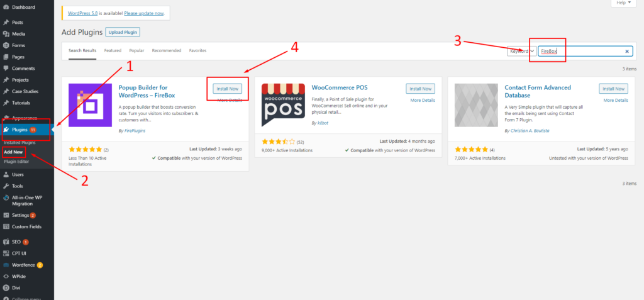Click the Plugins update count badge 11
Screen dimensions: 644x300
point(33,130)
